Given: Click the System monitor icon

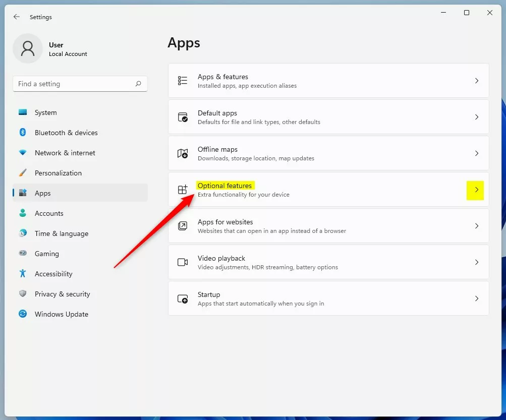Looking at the screenshot, I should point(23,112).
